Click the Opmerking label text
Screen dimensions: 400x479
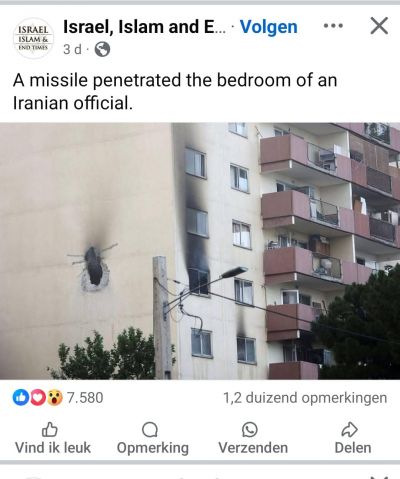coord(153,448)
